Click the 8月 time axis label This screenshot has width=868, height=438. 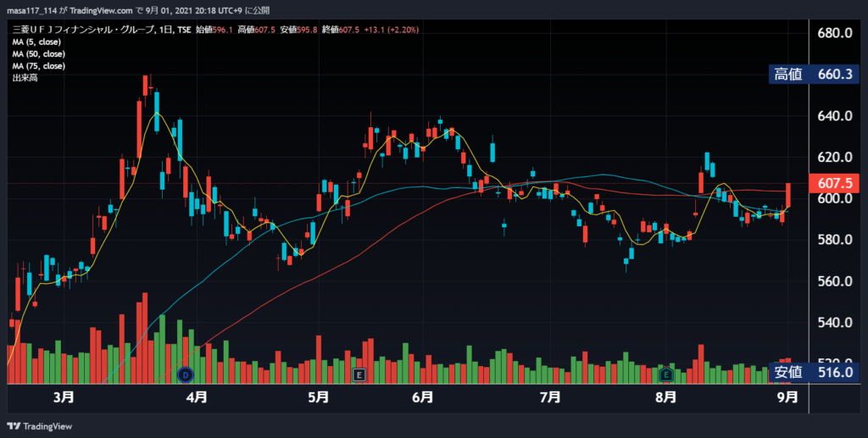coord(666,397)
